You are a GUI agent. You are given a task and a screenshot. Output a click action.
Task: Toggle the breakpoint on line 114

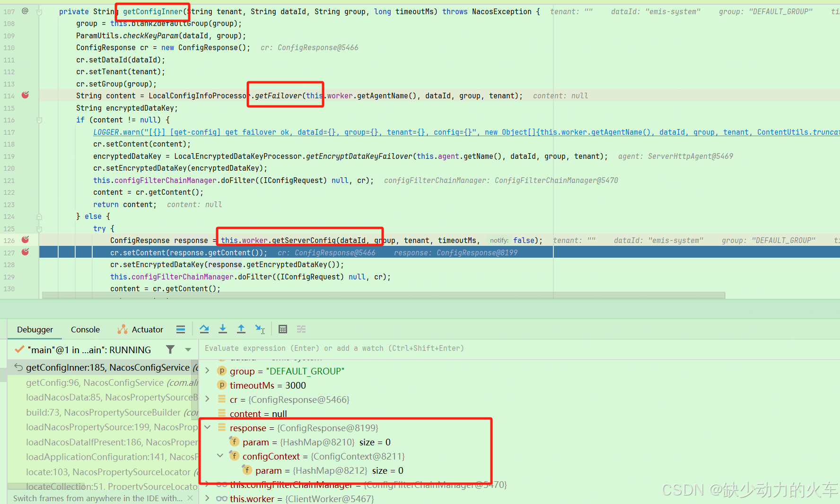25,96
